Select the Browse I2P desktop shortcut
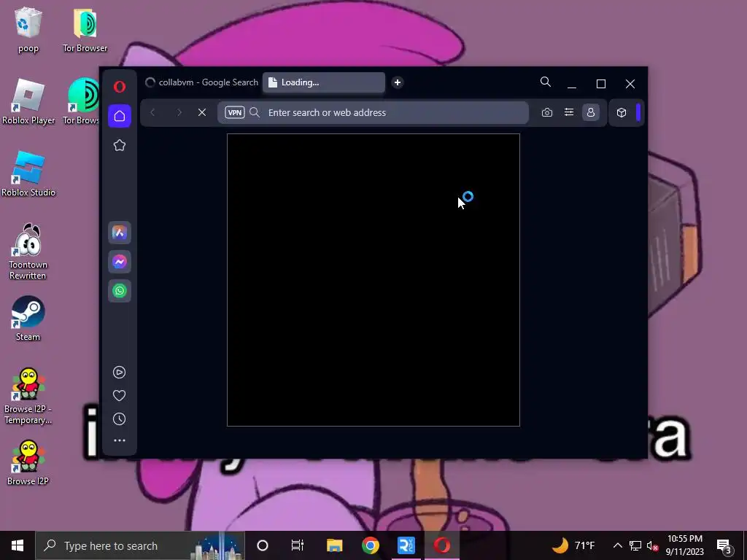This screenshot has width=747, height=560. click(x=28, y=462)
